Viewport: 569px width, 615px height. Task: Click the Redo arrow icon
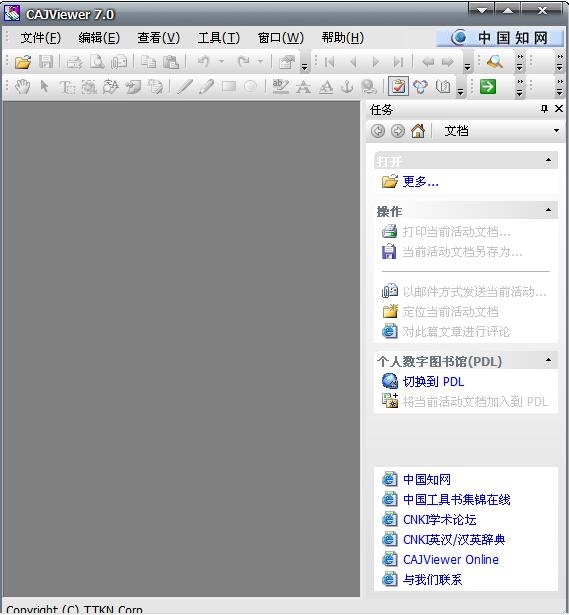pos(244,61)
